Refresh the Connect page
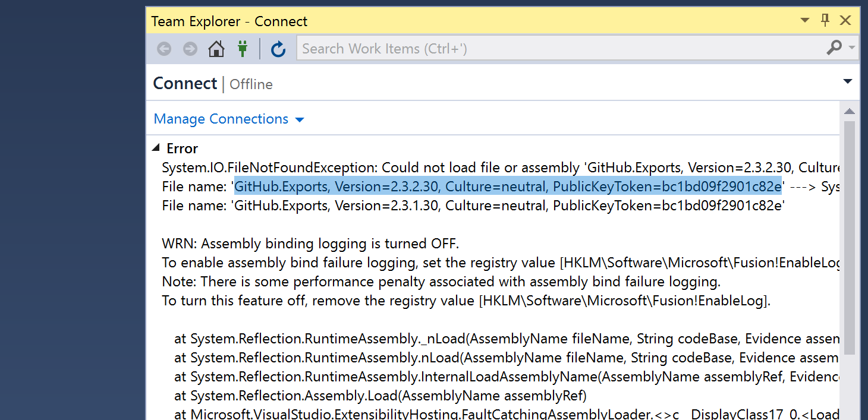This screenshot has width=868, height=420. pyautogui.click(x=278, y=49)
